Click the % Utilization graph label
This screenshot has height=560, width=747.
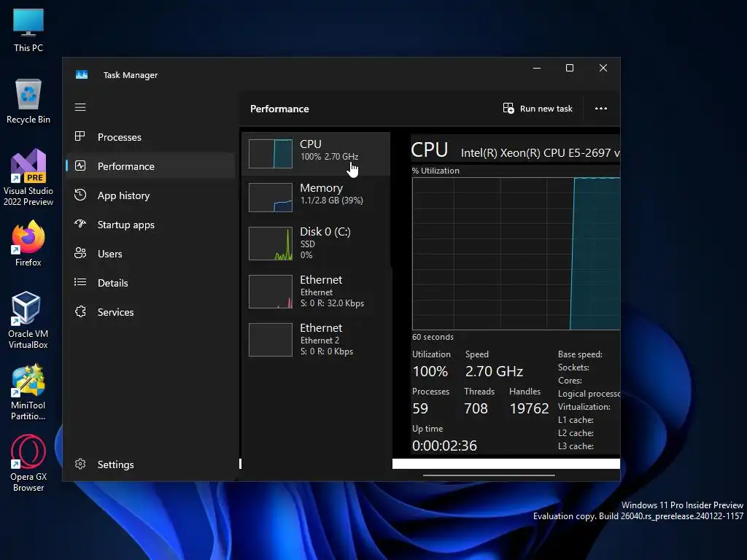pyautogui.click(x=436, y=171)
